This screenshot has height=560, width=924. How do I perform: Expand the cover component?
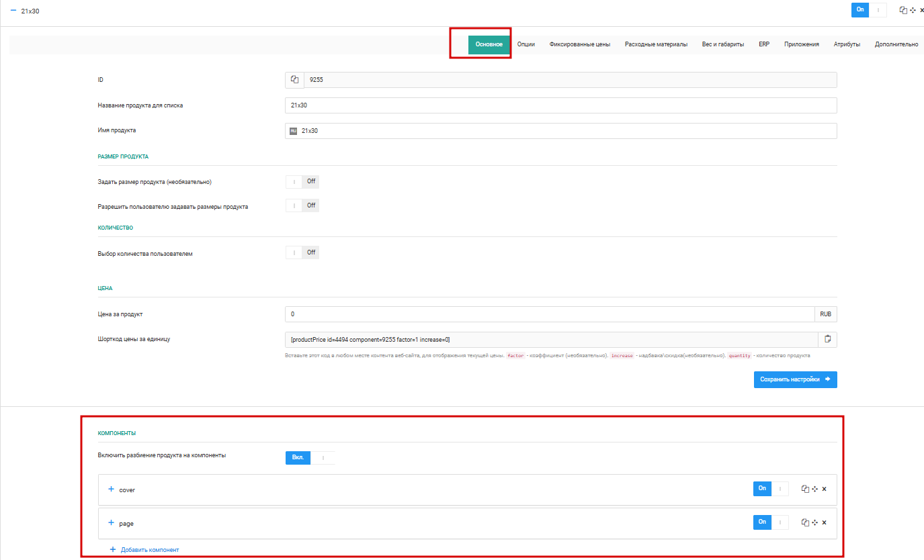[x=112, y=489]
